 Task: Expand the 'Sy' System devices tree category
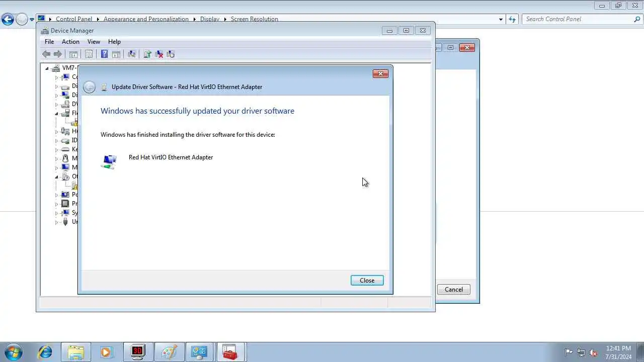click(56, 213)
